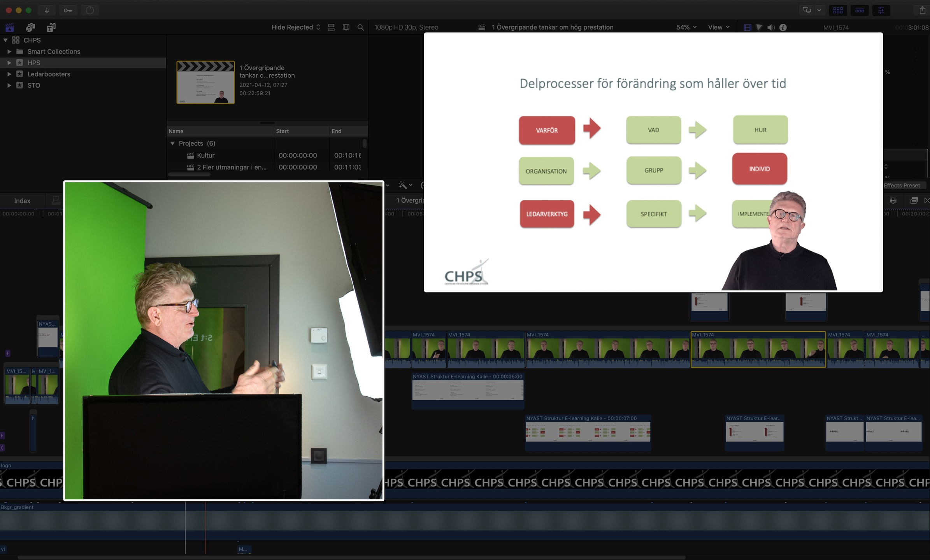The width and height of the screenshot is (930, 560).
Task: Click the browser search magnifier icon
Action: 361,27
